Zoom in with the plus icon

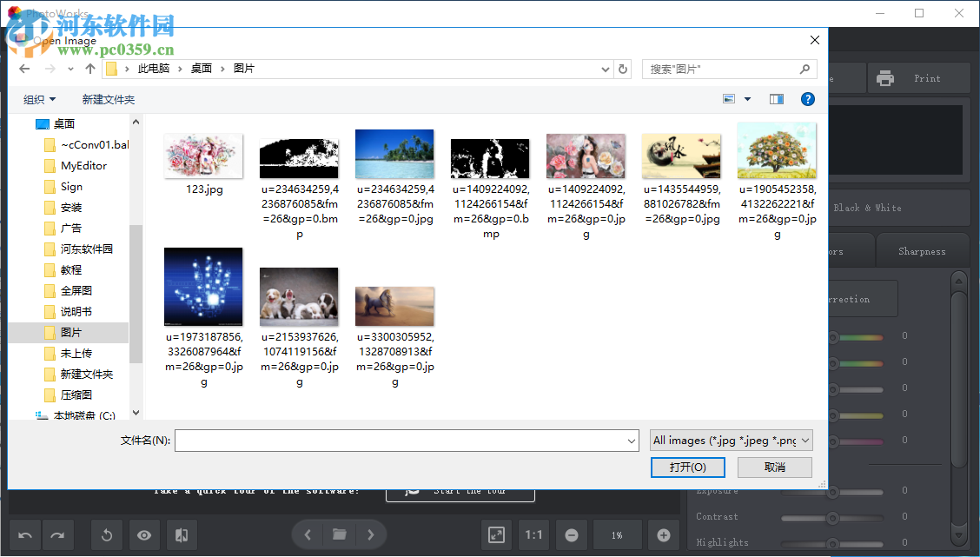(x=663, y=534)
